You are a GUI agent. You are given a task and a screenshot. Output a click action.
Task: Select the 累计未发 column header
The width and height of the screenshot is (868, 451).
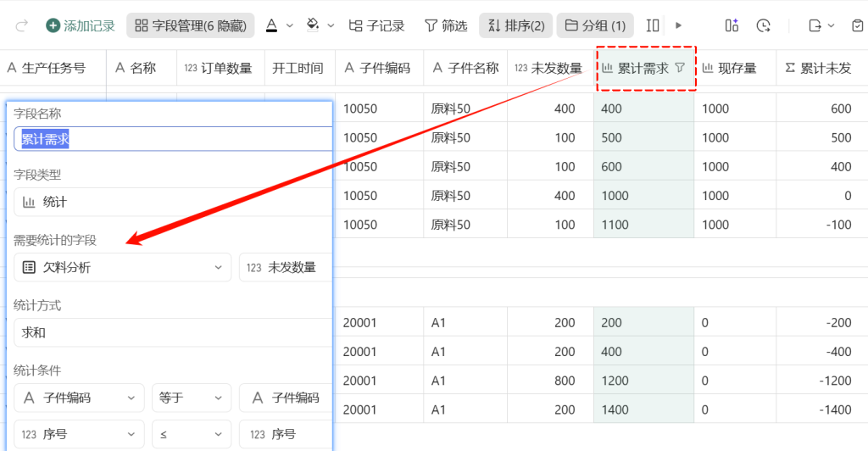822,68
